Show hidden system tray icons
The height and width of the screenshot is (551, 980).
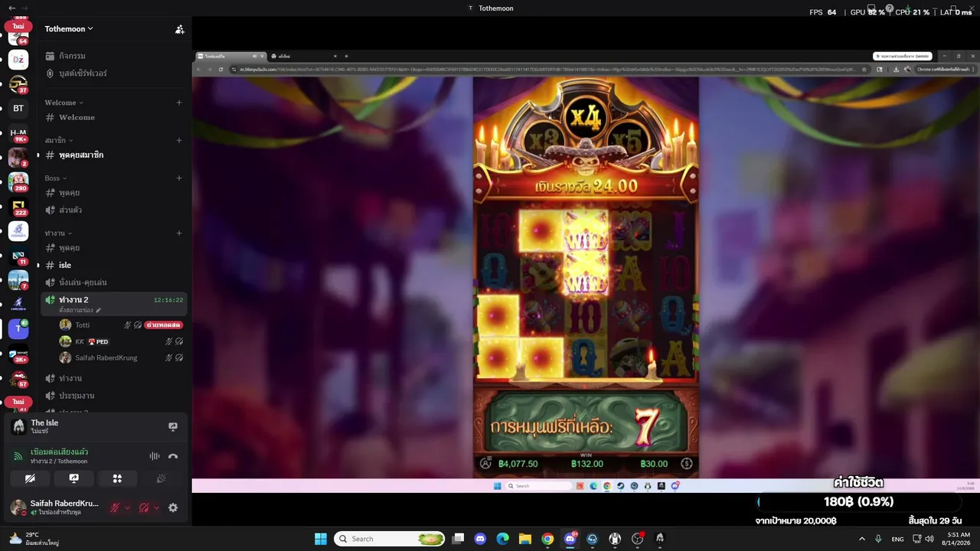(861, 539)
